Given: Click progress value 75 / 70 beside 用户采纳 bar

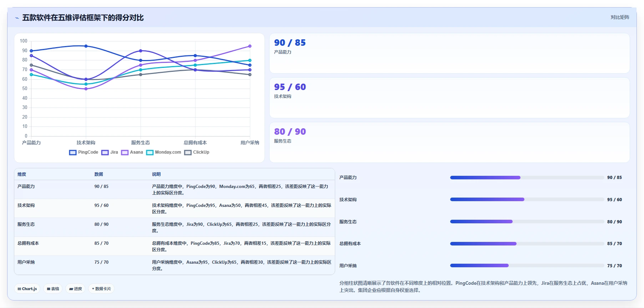Looking at the screenshot, I should pyautogui.click(x=614, y=266).
